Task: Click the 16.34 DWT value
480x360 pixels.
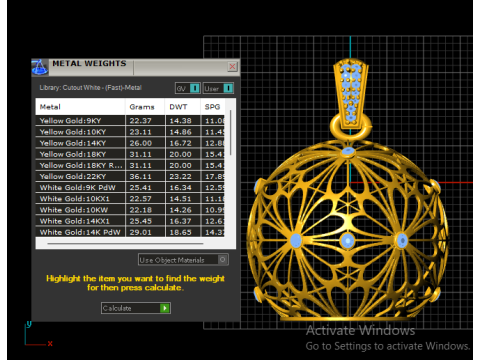Action: click(180, 188)
